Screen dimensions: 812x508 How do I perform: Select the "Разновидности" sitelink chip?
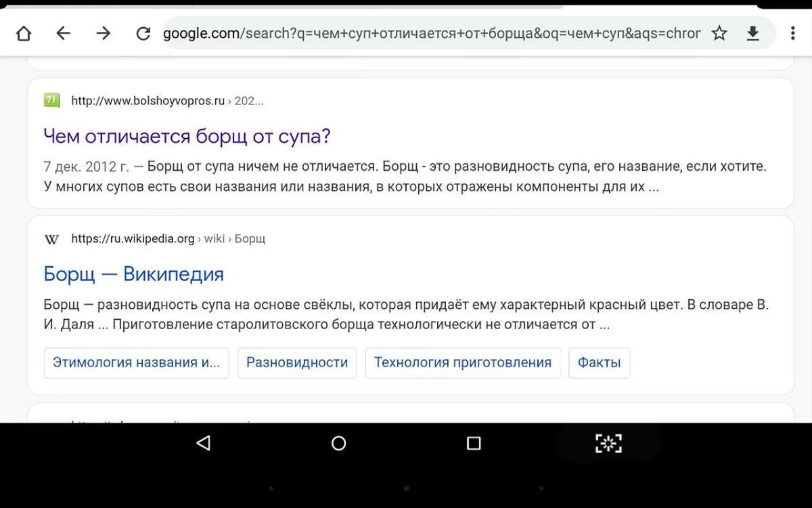[297, 362]
